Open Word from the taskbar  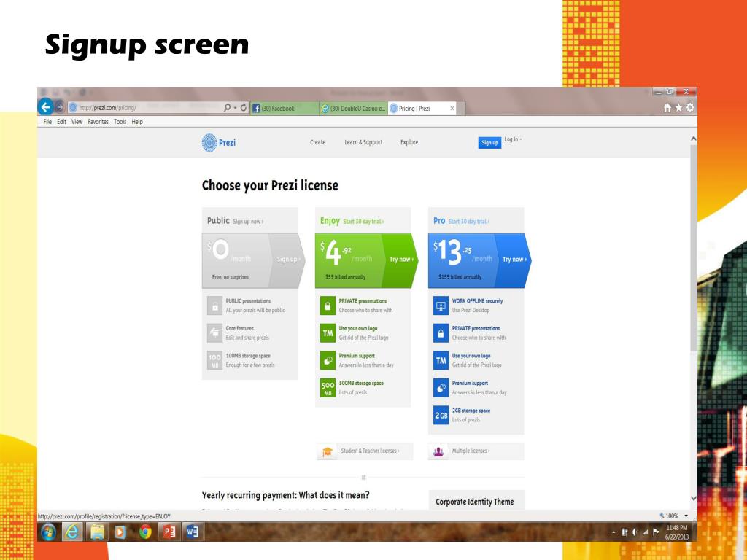(x=193, y=532)
